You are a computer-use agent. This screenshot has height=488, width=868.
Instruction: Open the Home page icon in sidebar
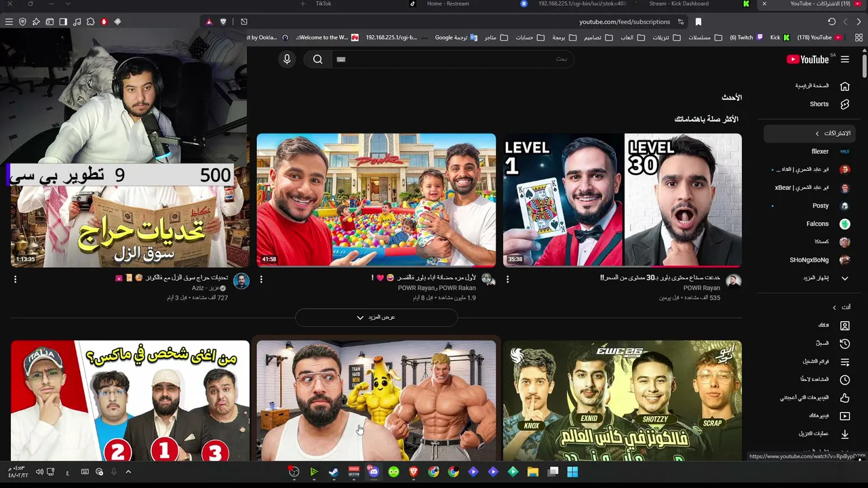(845, 86)
